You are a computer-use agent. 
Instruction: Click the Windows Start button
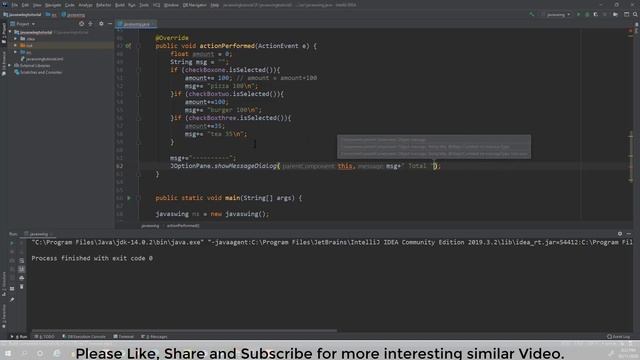click(8, 353)
